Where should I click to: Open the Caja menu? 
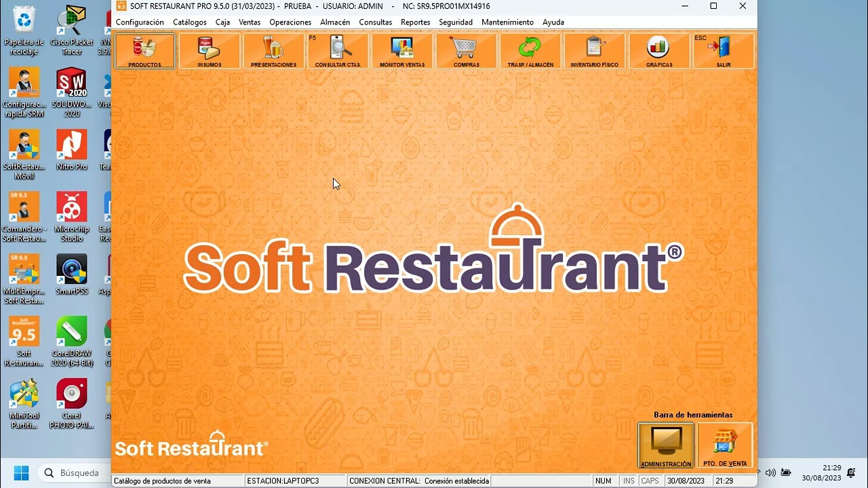(x=222, y=22)
